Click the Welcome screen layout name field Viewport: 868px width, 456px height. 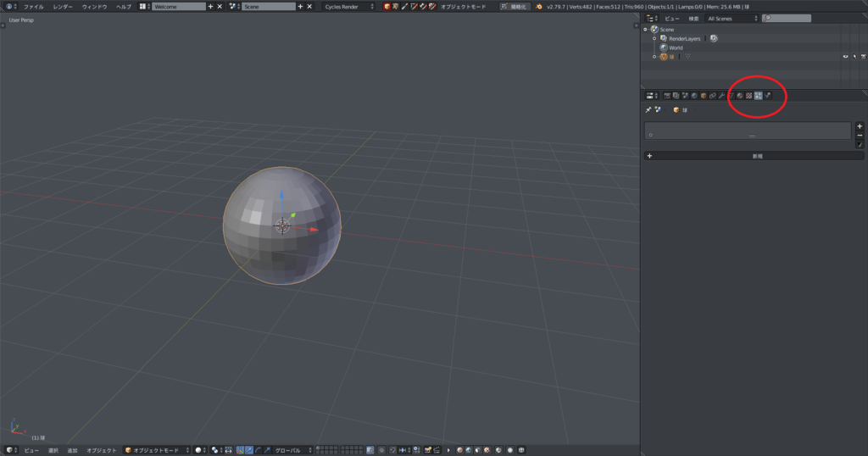point(179,7)
